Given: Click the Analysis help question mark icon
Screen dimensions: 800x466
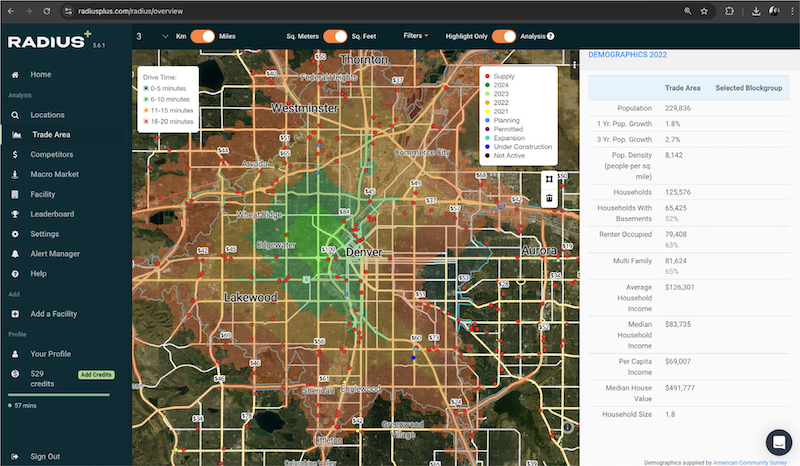Looking at the screenshot, I should click(551, 36).
